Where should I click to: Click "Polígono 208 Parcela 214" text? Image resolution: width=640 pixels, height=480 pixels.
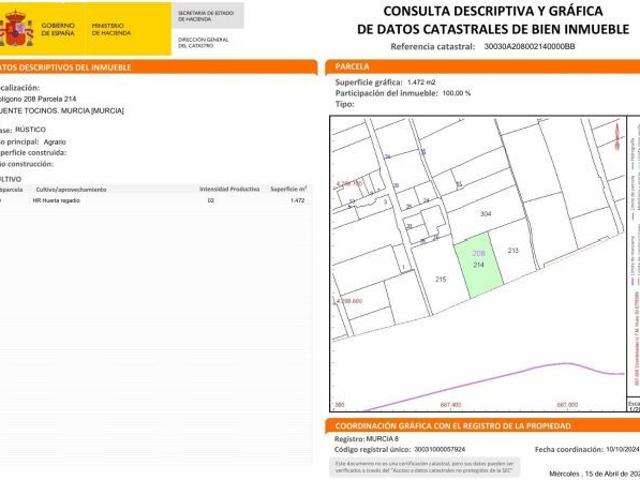point(38,99)
